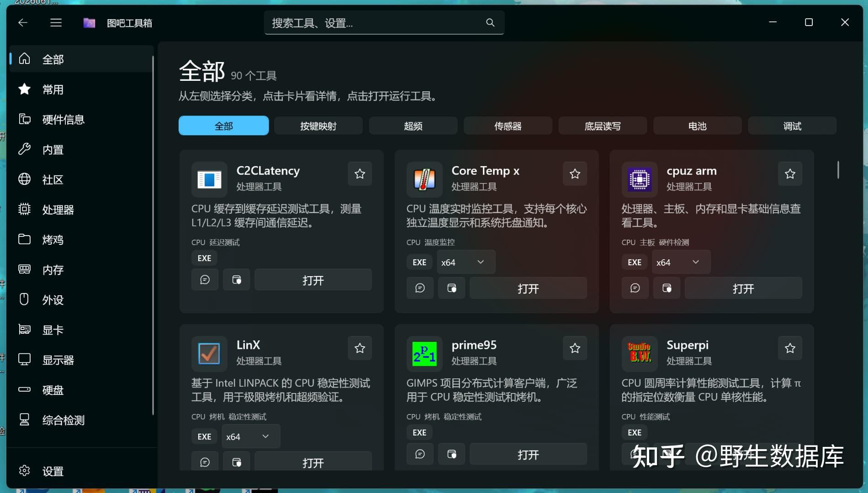Screen dimensions: 868x493
Task: Click the tool list scrollbar thumb
Action: click(838, 170)
